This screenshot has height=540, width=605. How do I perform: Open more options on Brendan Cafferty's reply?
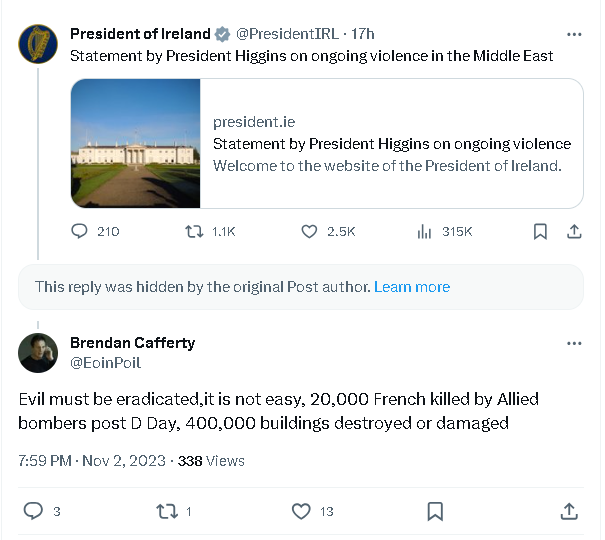[x=574, y=343]
